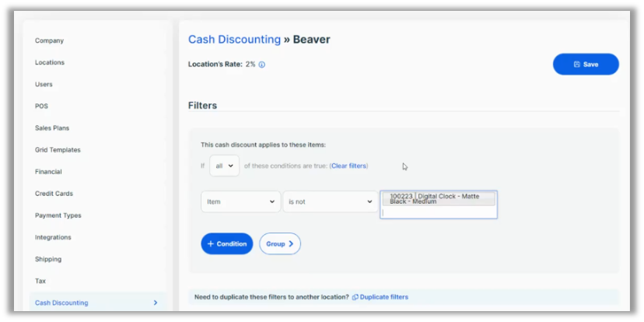
Task: Open the 'all' conditions dropdown
Action: click(x=224, y=166)
